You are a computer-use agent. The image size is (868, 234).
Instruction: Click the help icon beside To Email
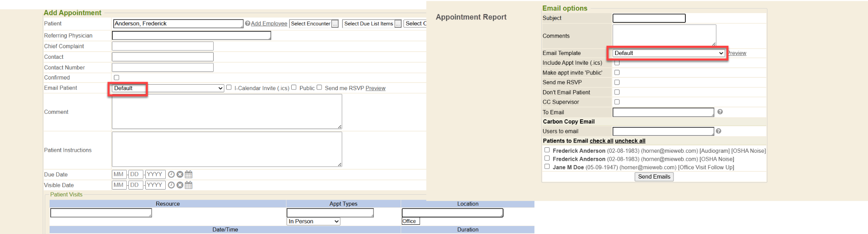(x=720, y=112)
